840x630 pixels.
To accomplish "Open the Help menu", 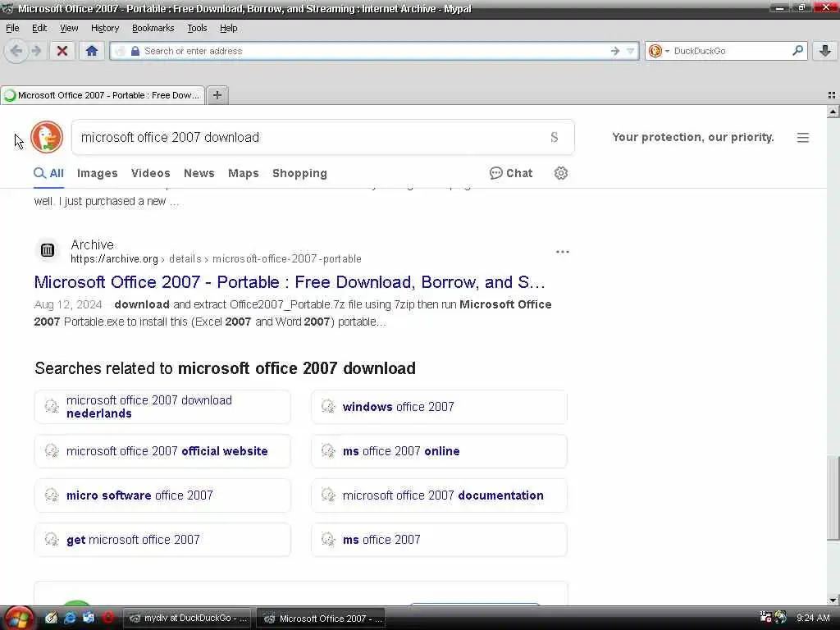I will (x=229, y=28).
